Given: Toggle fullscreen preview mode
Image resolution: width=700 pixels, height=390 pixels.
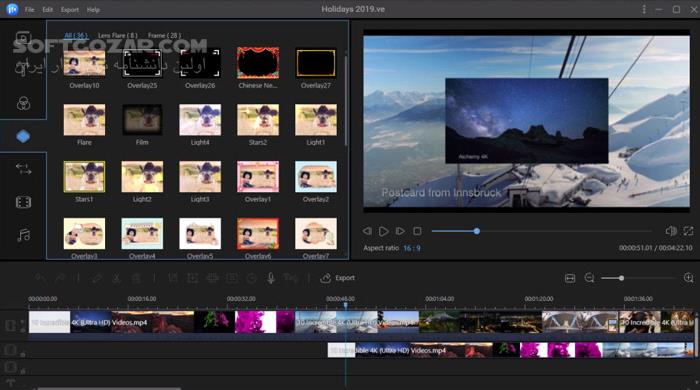Looking at the screenshot, I should click(688, 231).
